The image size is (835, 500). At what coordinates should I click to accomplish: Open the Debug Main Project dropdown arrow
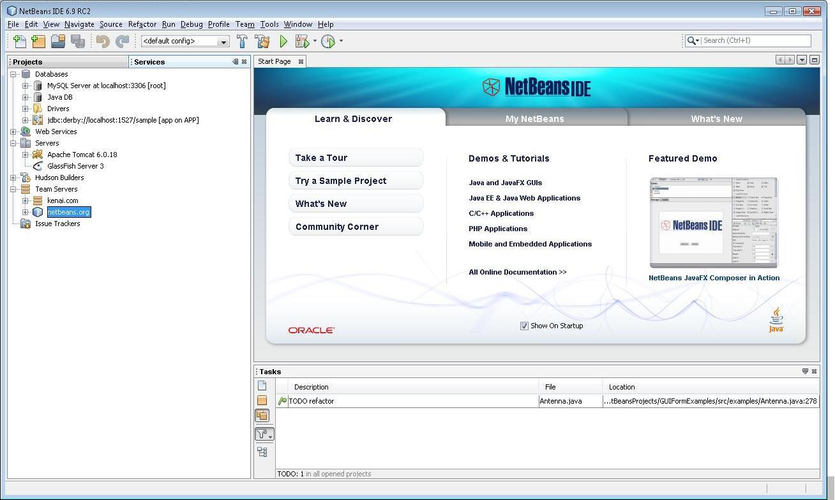click(x=315, y=40)
